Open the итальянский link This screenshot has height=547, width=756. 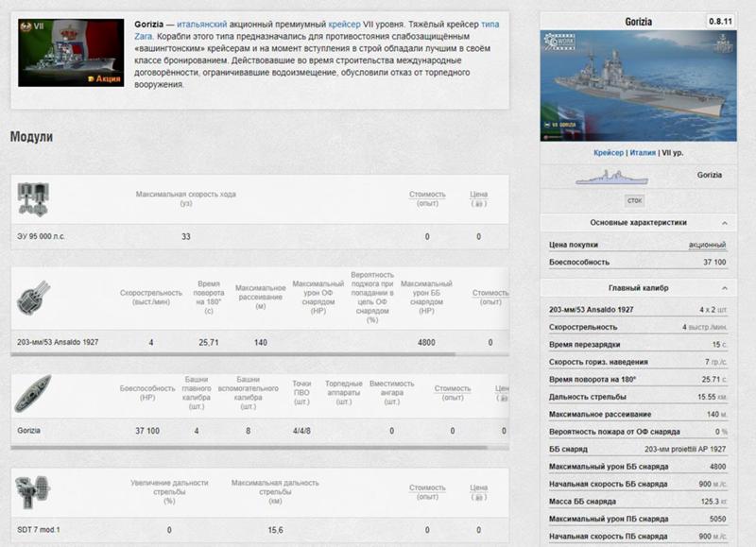pyautogui.click(x=201, y=25)
